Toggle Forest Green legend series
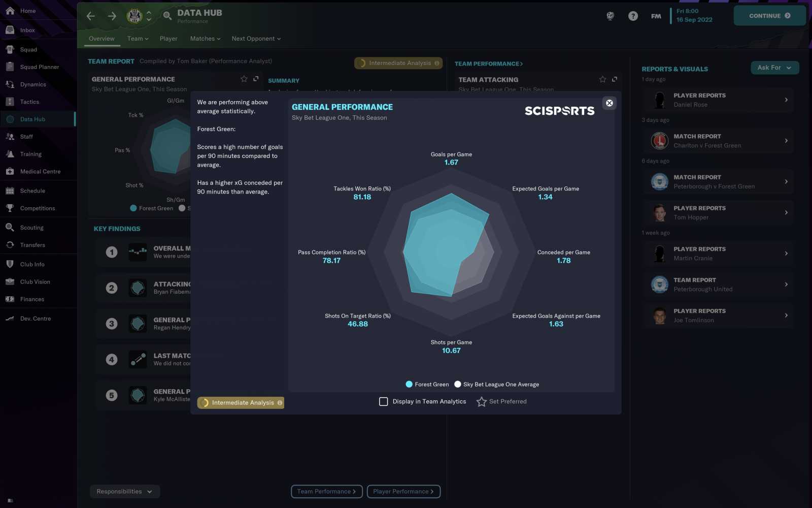 (427, 385)
